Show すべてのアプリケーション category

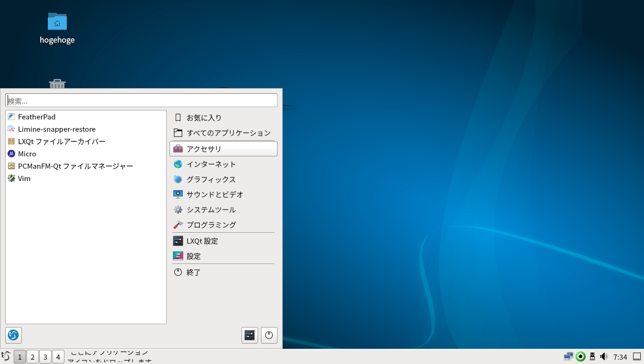(228, 133)
